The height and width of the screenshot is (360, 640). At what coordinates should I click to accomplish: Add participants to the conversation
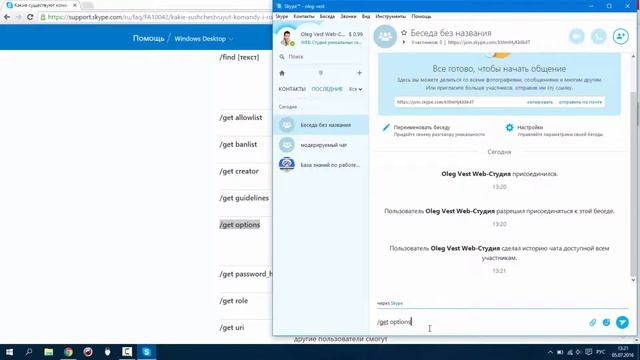620,37
